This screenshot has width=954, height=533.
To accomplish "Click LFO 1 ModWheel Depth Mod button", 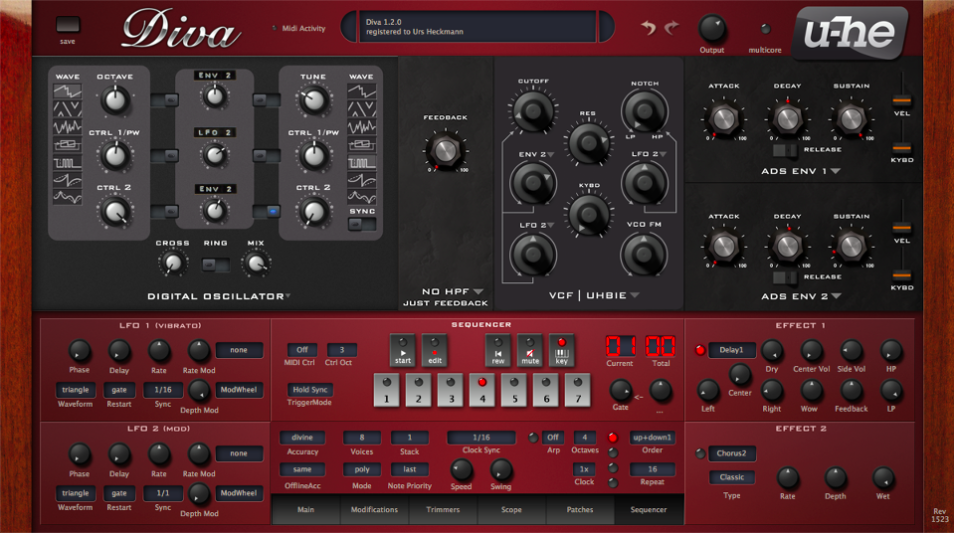I will [x=238, y=389].
